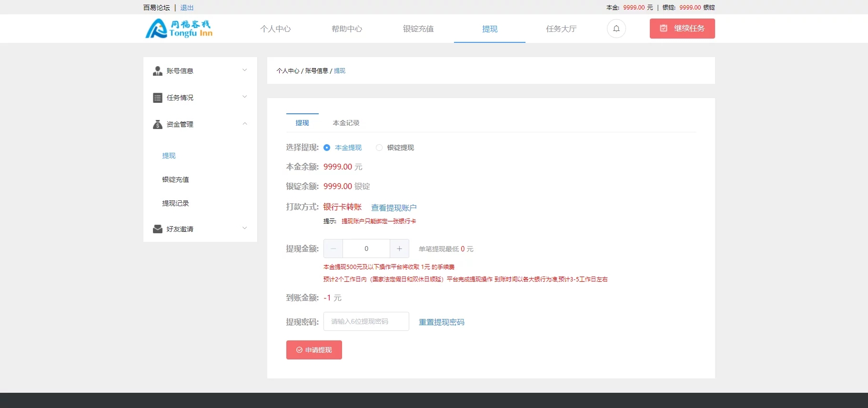
Task: Open 银锭充值 in top navigation
Action: [x=418, y=29]
